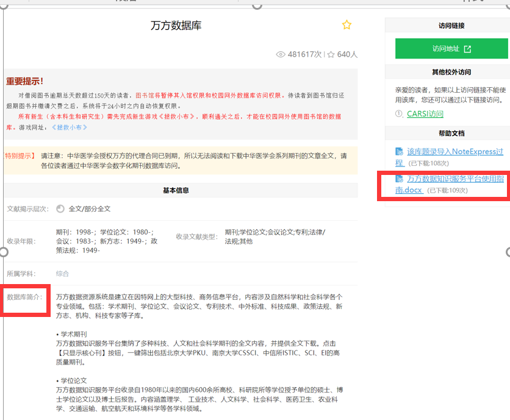Click the left-middle image resize handle
The image size is (510, 420).
click(x=3, y=252)
